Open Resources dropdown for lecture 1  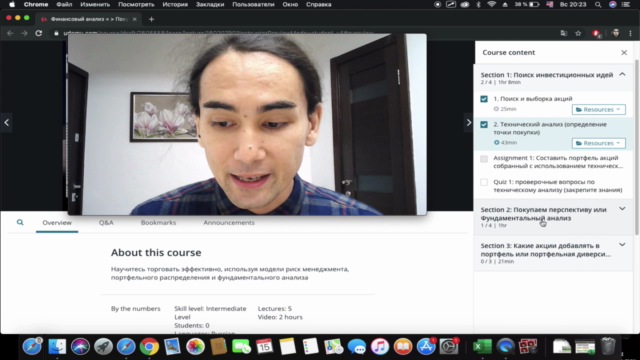click(598, 109)
